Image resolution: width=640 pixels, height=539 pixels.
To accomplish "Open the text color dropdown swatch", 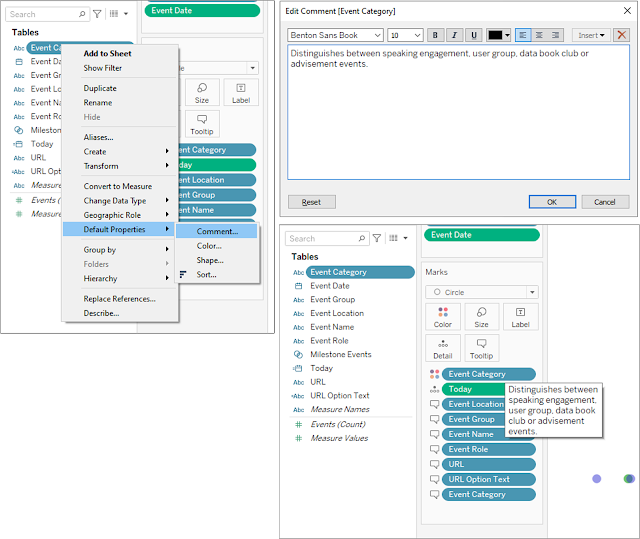I will (499, 35).
